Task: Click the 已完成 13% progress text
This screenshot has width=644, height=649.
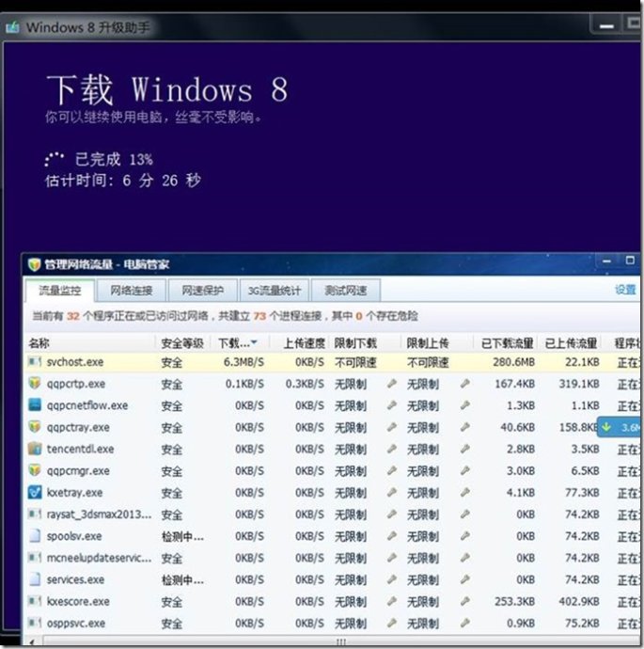Action: point(114,159)
